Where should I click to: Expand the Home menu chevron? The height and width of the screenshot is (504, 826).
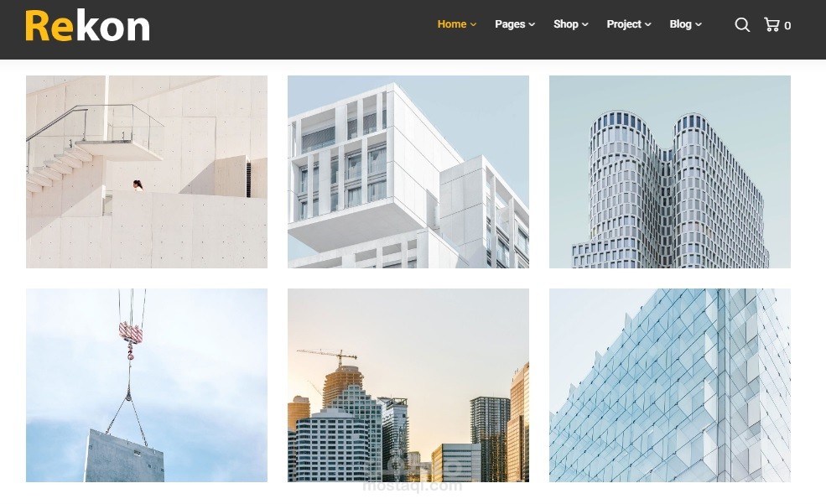click(x=473, y=25)
